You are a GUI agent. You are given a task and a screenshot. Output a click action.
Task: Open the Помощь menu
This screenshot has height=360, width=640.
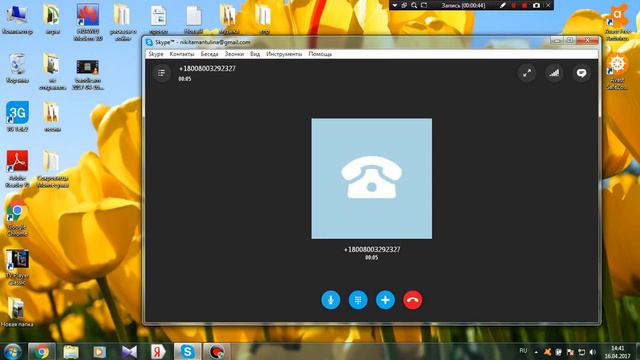pyautogui.click(x=320, y=54)
